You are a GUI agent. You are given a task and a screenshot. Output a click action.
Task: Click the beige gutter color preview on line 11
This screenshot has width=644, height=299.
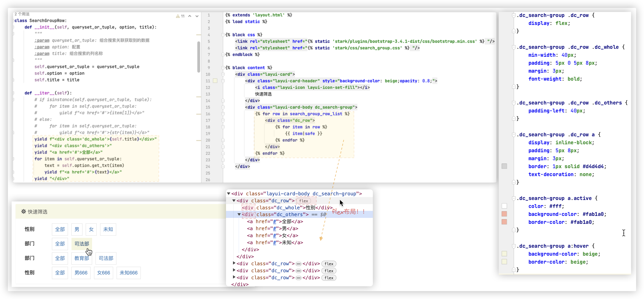(215, 81)
